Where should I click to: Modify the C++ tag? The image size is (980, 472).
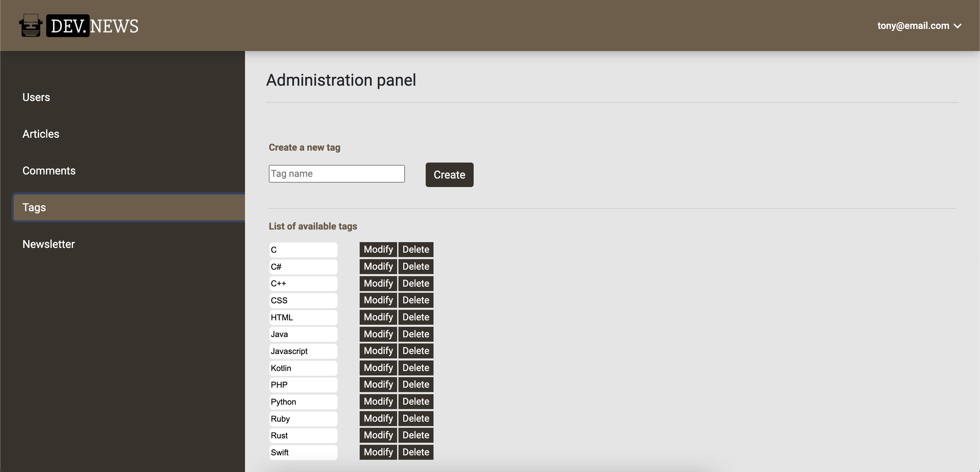point(378,283)
